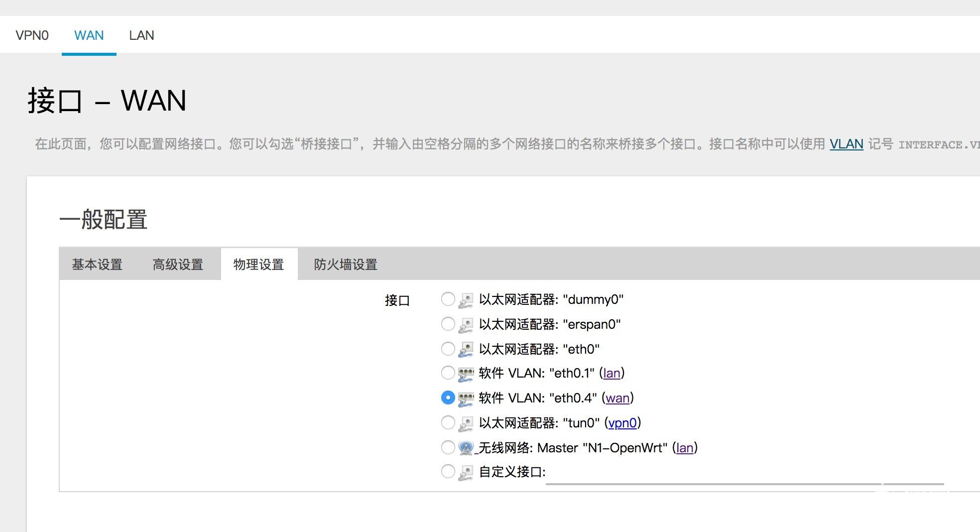Switch to the LAN interface tab
The image size is (980, 532).
tap(141, 35)
